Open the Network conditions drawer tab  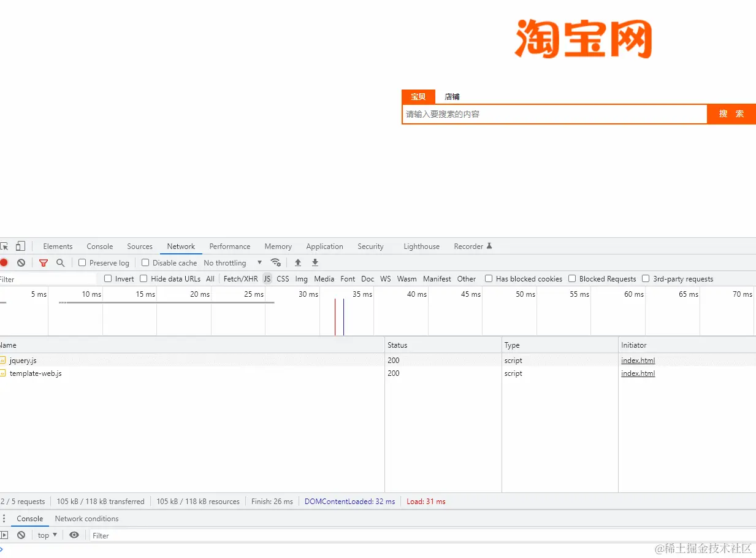click(86, 519)
